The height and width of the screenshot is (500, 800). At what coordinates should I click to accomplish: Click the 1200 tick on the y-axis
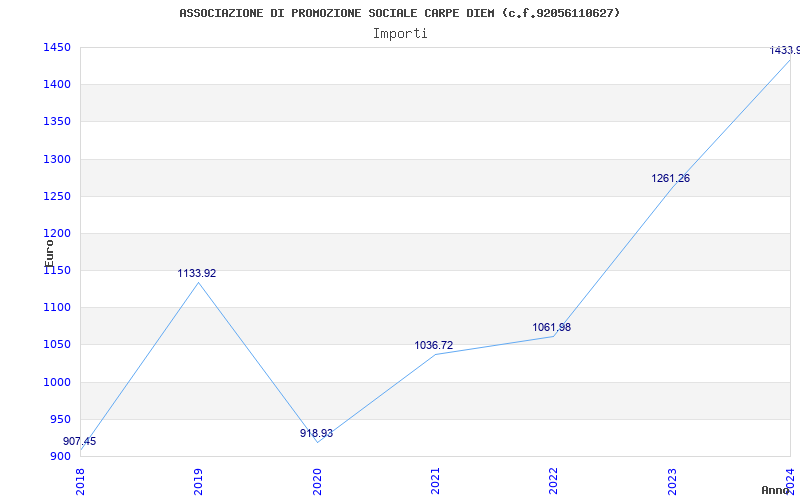57,233
